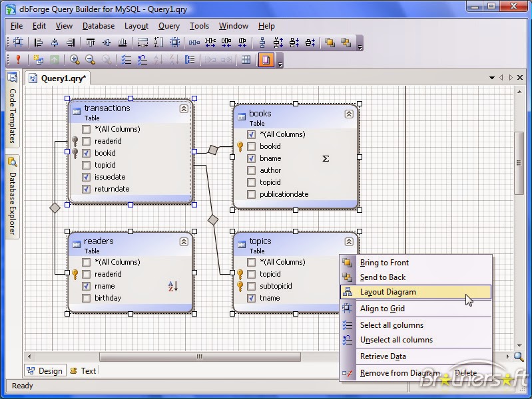Close the Query1.qry document with X

pos(520,78)
